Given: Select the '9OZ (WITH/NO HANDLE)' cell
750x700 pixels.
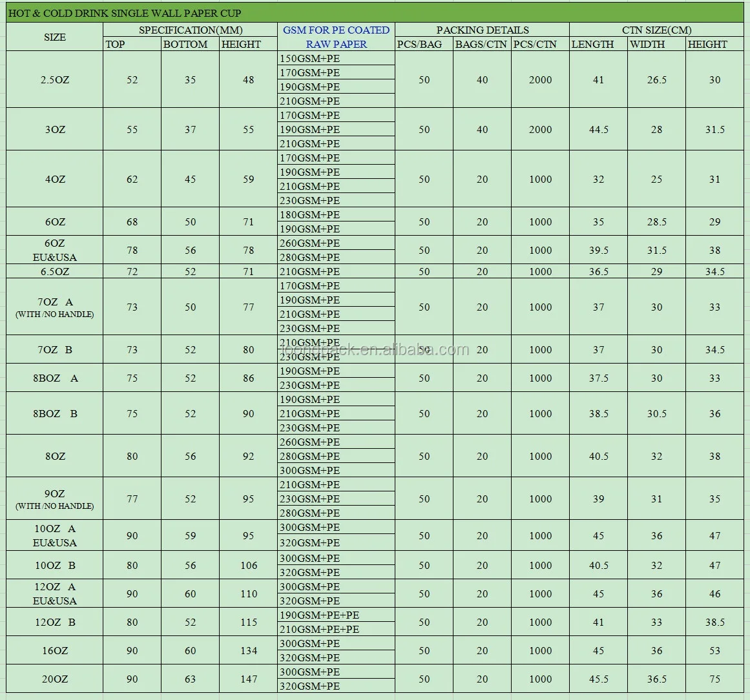Looking at the screenshot, I should tap(54, 499).
